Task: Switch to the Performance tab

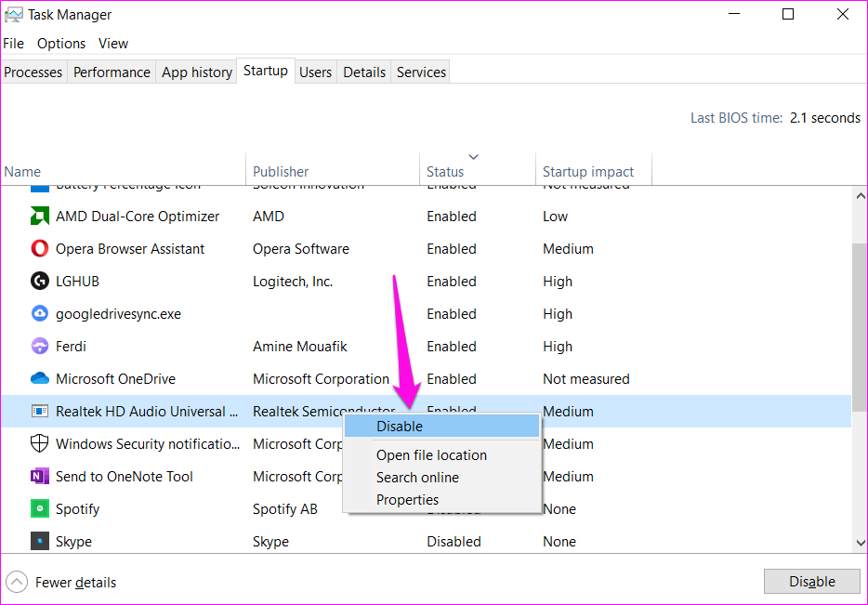Action: [112, 72]
